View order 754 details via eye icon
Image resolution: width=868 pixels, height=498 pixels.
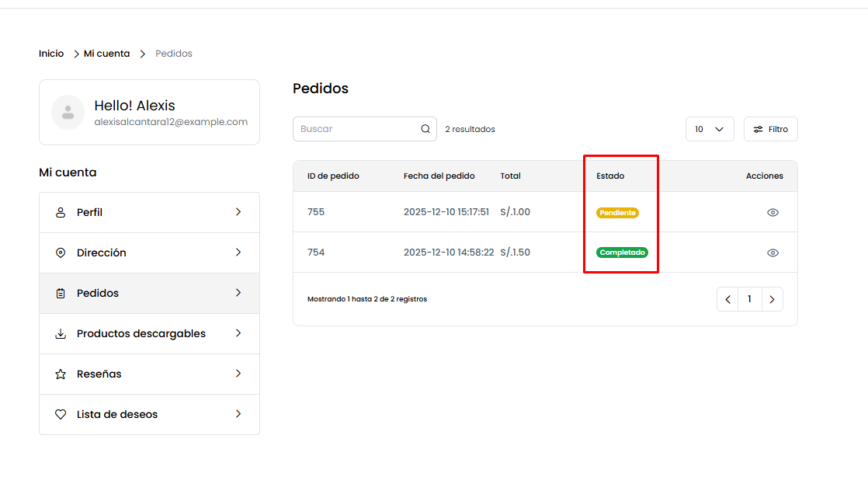773,252
